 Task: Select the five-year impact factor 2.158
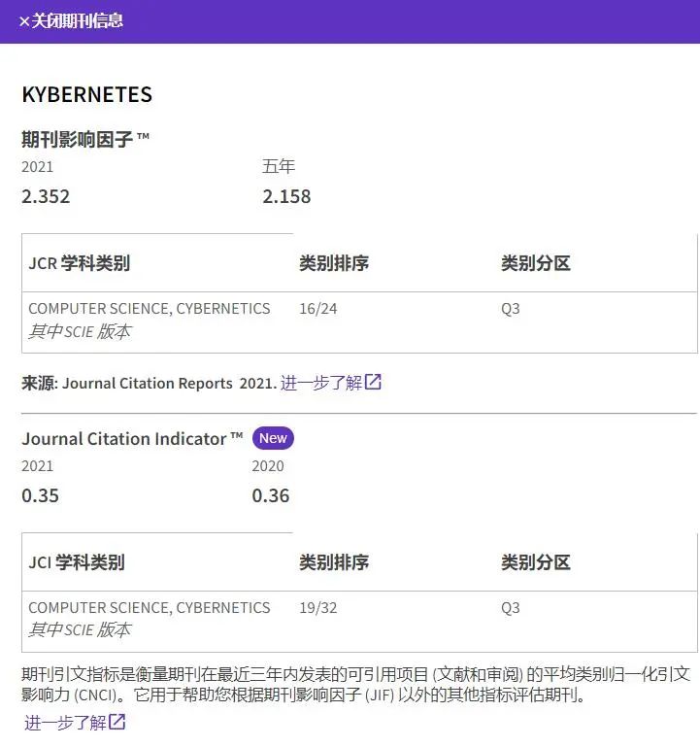point(286,196)
